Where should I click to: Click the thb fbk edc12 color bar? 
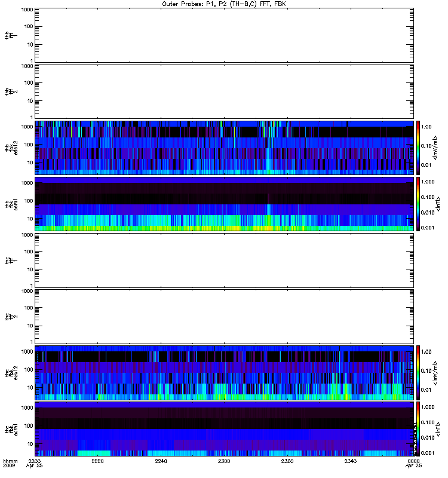418,148
